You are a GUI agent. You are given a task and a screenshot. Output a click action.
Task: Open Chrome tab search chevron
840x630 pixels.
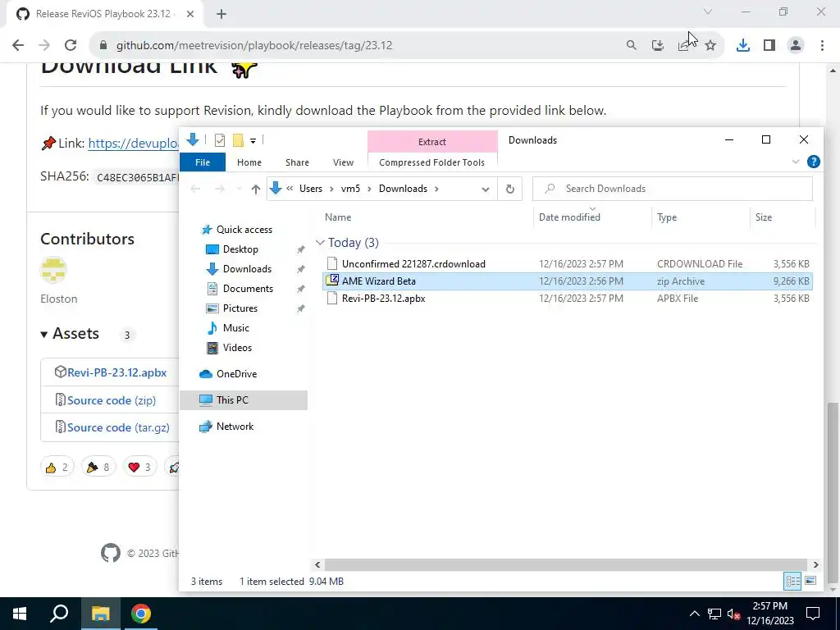pos(708,11)
